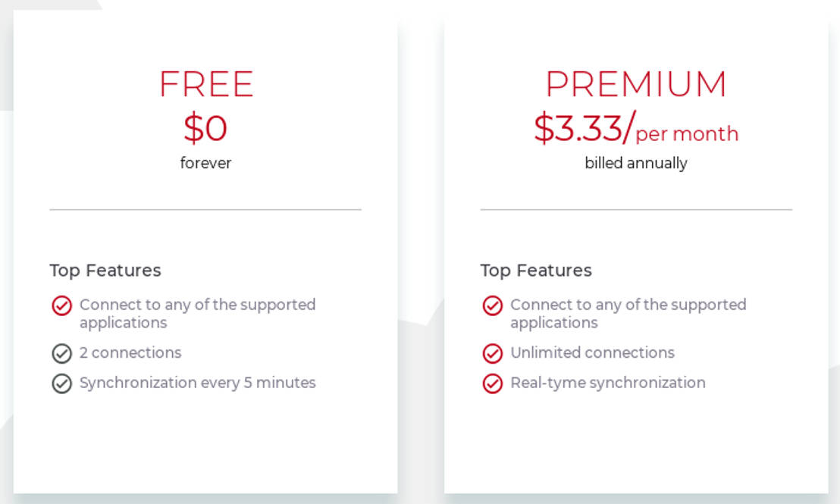Click the checkmark icon next to Real-tyme synchronization

coord(492,383)
